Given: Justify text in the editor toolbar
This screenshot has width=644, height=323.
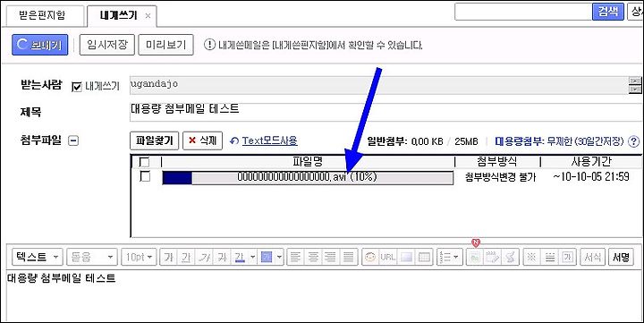Looking at the screenshot, I should pos(348,258).
